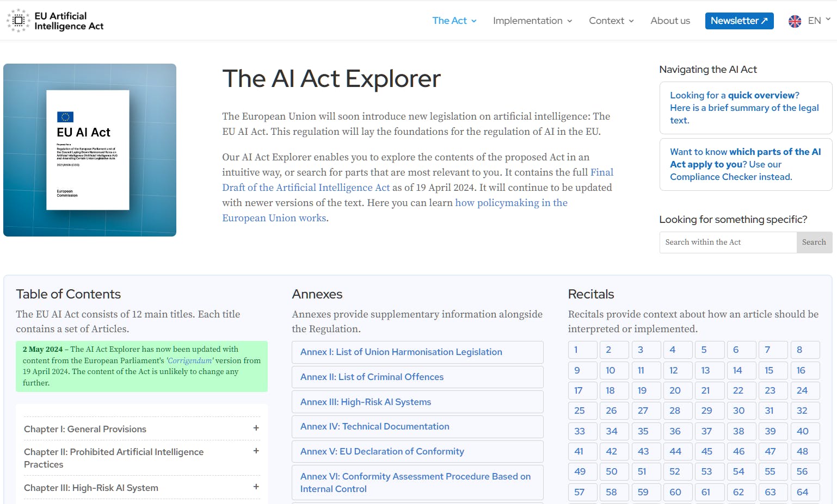
Task: Open Recital 16
Action: click(x=805, y=370)
